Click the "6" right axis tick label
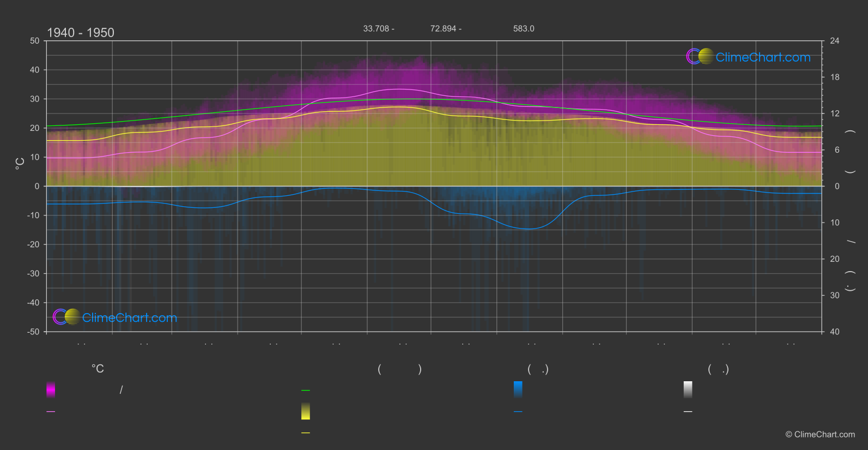 point(837,150)
